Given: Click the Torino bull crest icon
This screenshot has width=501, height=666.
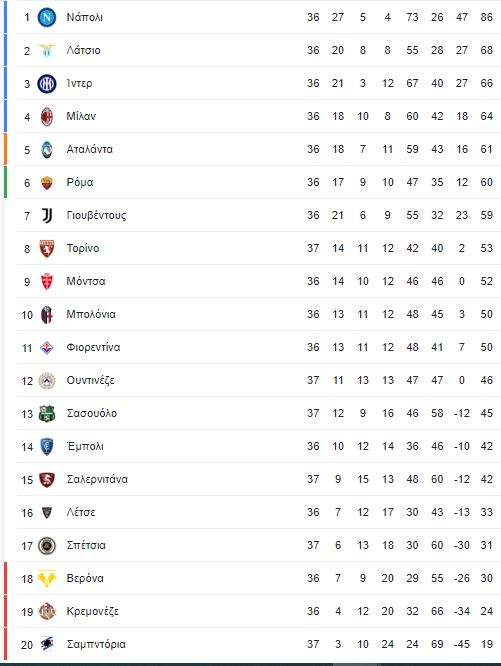Looking at the screenshot, I should pyautogui.click(x=47, y=249).
